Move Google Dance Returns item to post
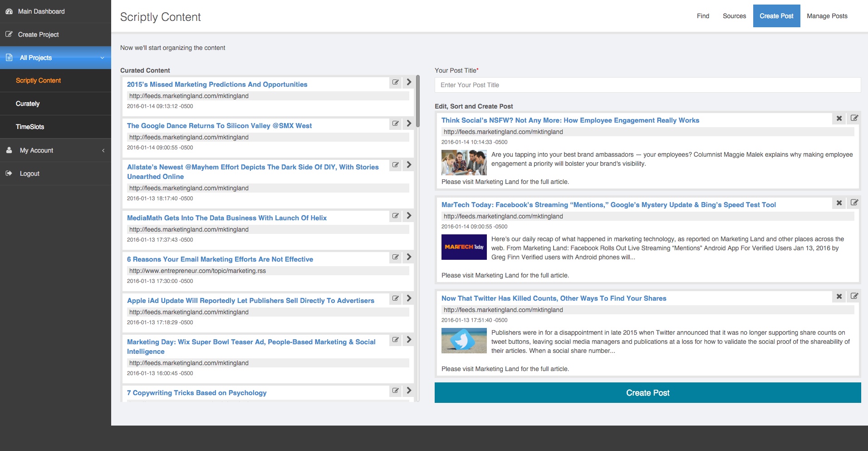The width and height of the screenshot is (868, 451). click(409, 124)
